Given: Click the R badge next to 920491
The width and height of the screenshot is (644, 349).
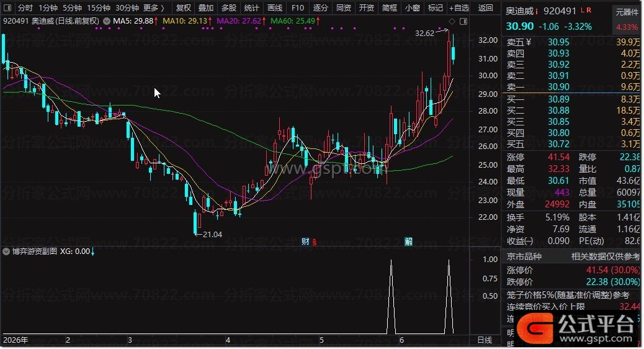Looking at the screenshot, I should pos(589,11).
